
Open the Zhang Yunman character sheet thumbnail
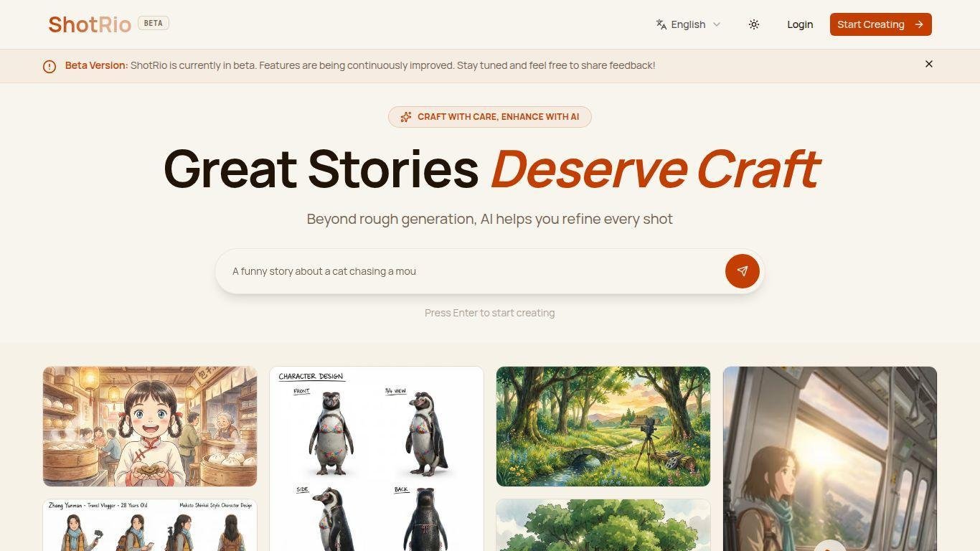pyautogui.click(x=150, y=525)
